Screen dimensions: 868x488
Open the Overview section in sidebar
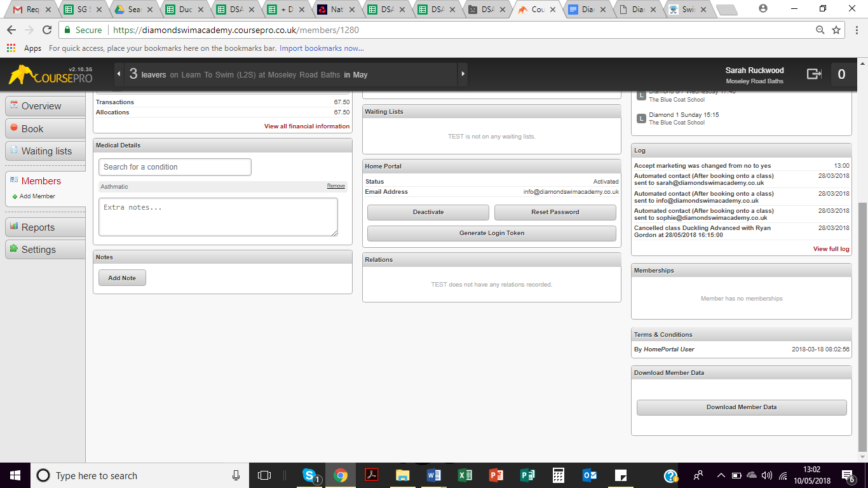[45, 106]
